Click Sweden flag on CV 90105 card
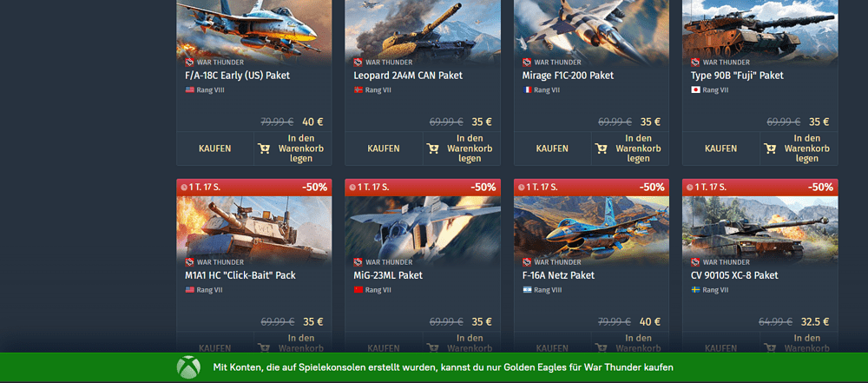Image resolution: width=868 pixels, height=383 pixels. [696, 290]
